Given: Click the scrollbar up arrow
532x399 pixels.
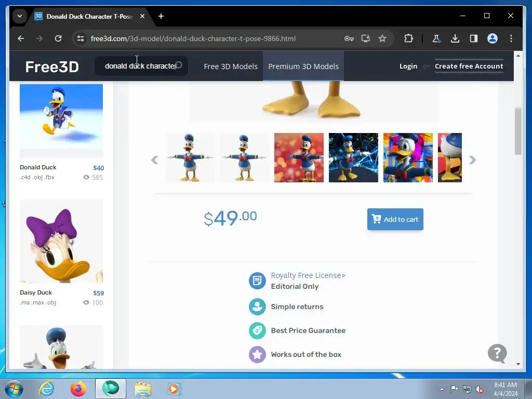Looking at the screenshot, I should pos(518,55).
